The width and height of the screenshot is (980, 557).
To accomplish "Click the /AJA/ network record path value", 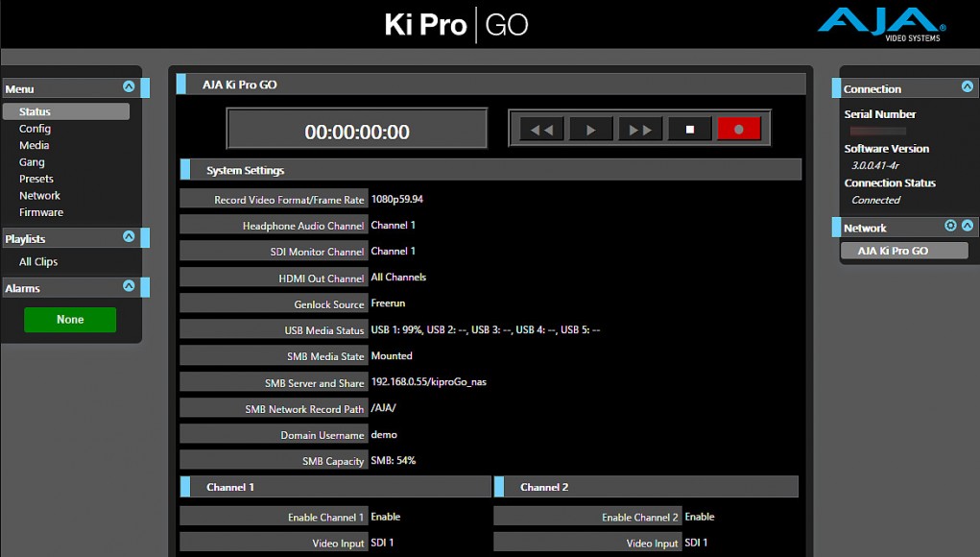I will pyautogui.click(x=383, y=407).
